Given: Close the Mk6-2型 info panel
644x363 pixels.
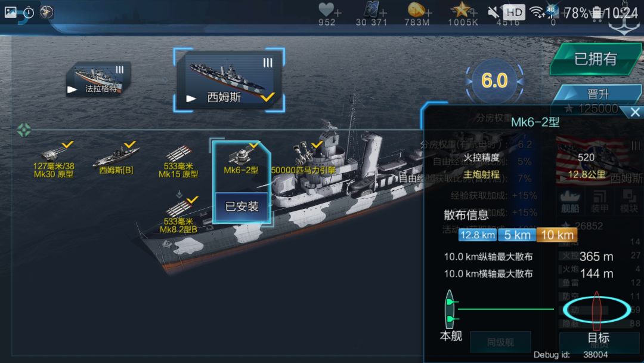Looking at the screenshot, I should point(634,112).
